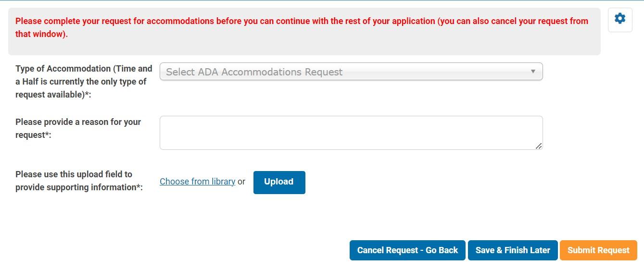Click the upload field supporting information label

pos(79,181)
